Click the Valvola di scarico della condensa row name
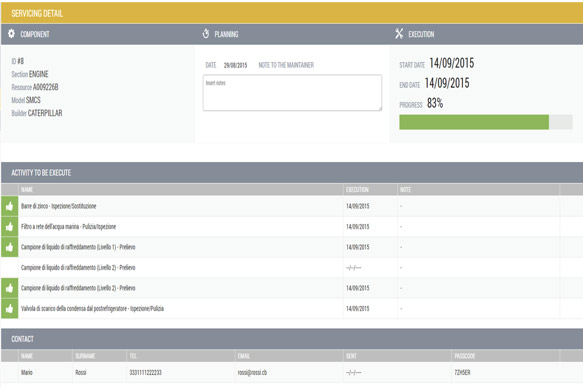583x388 pixels. point(92,308)
